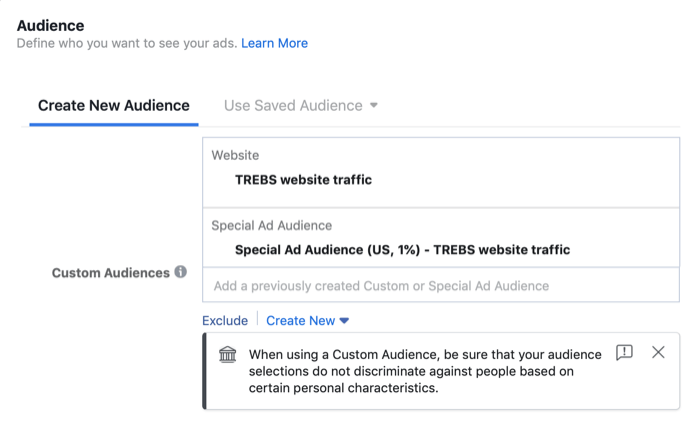Switch to the Use Saved Audience tab

click(292, 105)
